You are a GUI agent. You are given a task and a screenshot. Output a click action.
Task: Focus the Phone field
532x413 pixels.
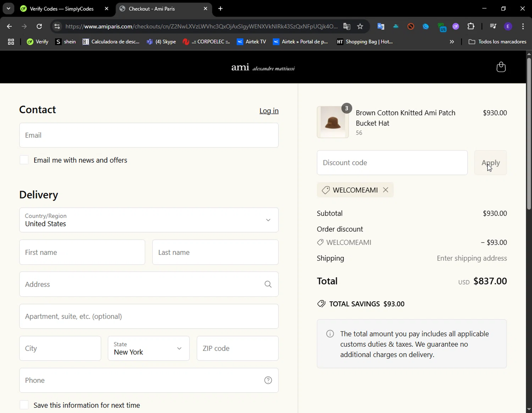pos(149,380)
